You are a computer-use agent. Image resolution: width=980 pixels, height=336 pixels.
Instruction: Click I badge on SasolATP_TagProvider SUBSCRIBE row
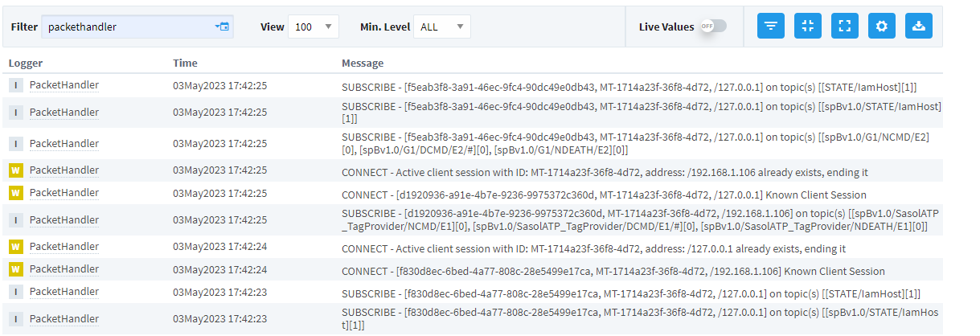tap(16, 220)
